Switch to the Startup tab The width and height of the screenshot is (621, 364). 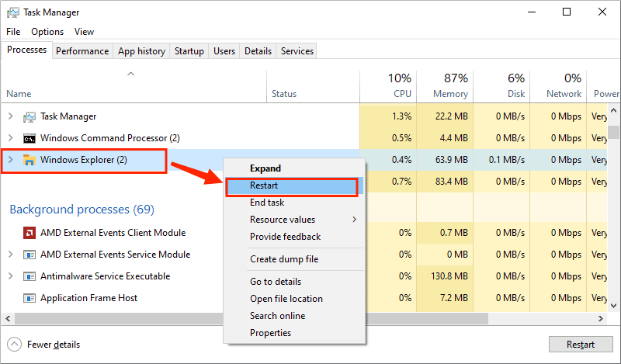click(189, 51)
